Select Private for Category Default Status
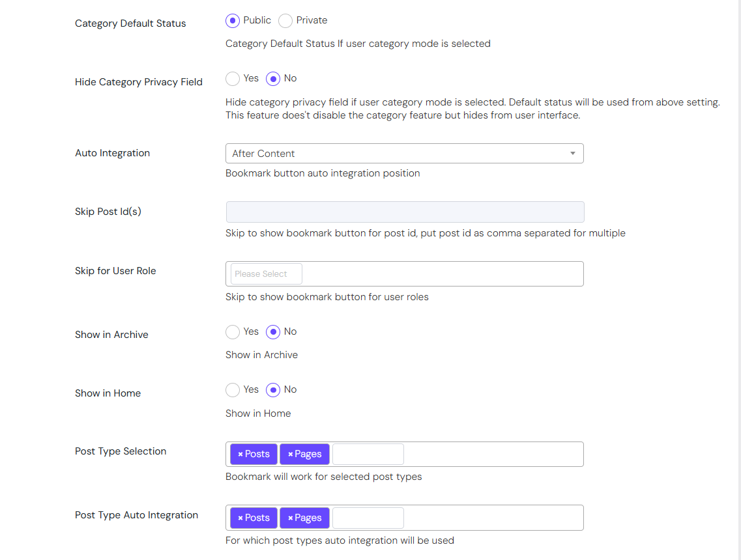741x560 pixels. [285, 21]
